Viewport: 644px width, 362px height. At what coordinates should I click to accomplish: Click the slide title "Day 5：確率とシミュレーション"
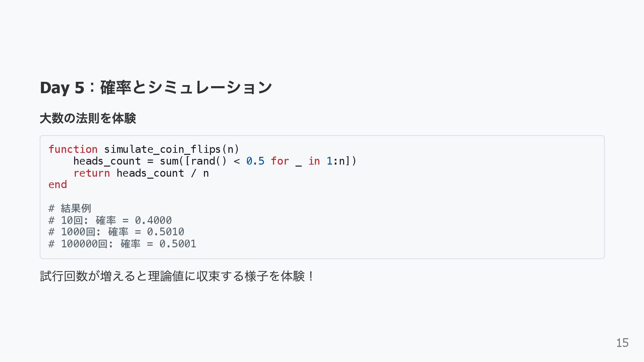pos(156,87)
